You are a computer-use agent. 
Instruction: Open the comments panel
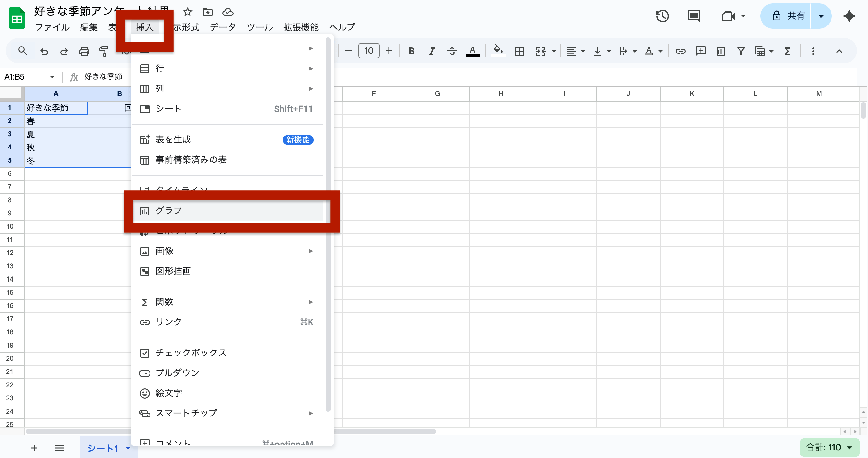pyautogui.click(x=694, y=16)
